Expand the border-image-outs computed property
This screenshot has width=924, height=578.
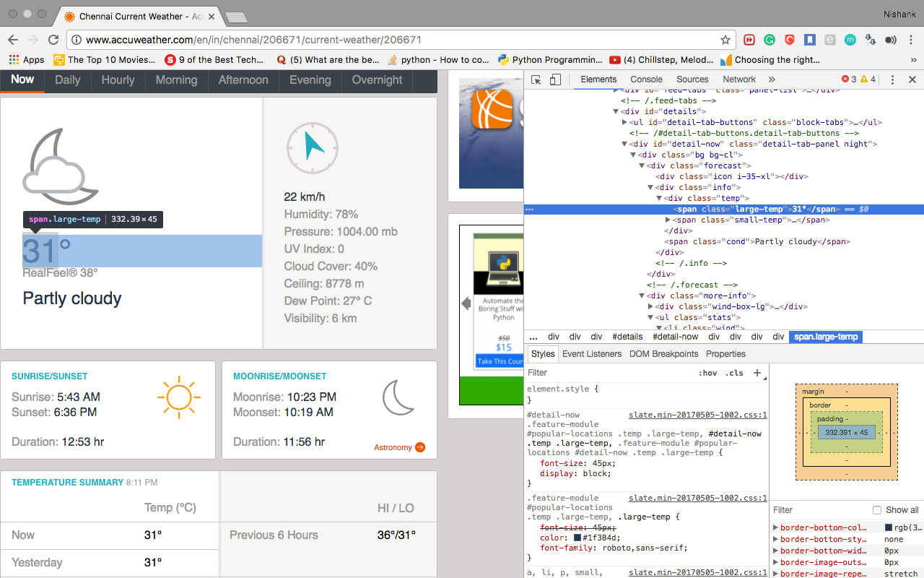[776, 562]
